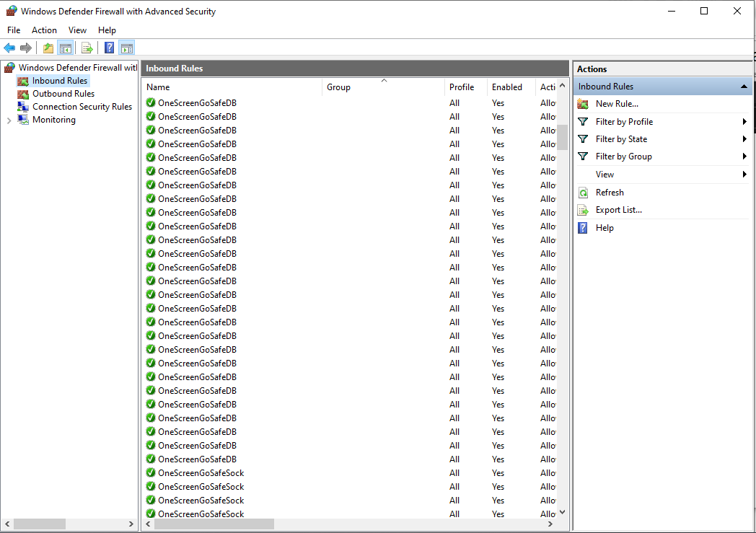Image resolution: width=756 pixels, height=533 pixels.
Task: Open the Filter by Group submenu arrow
Action: (744, 156)
